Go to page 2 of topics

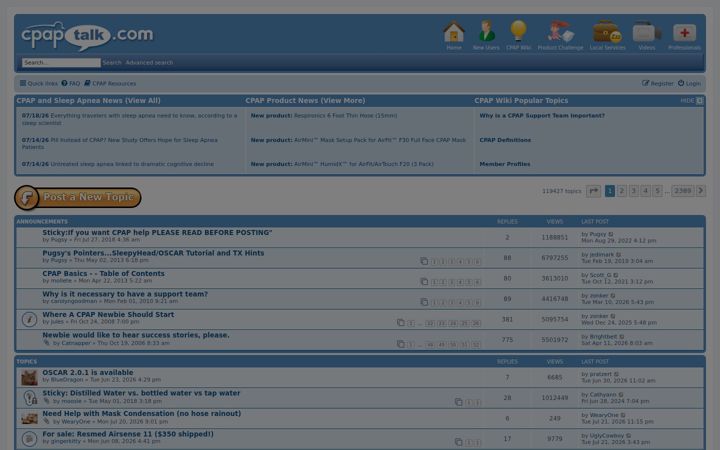coord(622,191)
